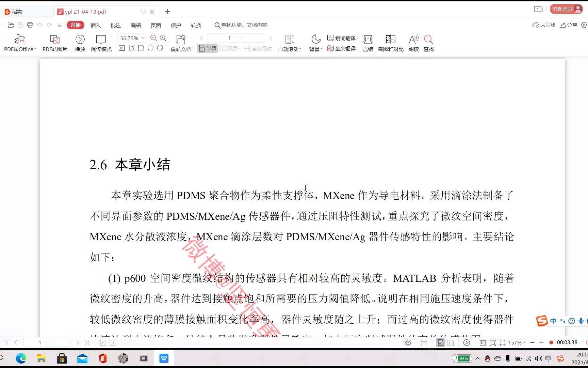Fit width in ribbon toolbar
The width and height of the screenshot is (588, 368).
click(x=141, y=48)
